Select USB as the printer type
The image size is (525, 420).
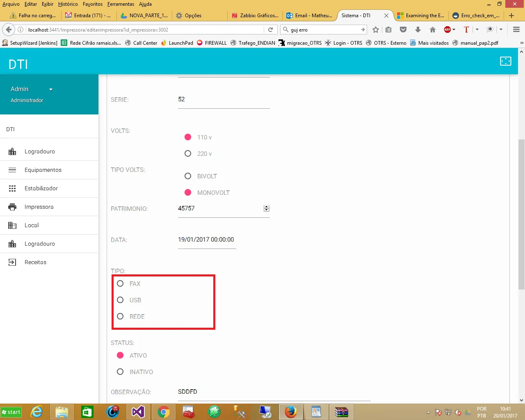click(120, 300)
